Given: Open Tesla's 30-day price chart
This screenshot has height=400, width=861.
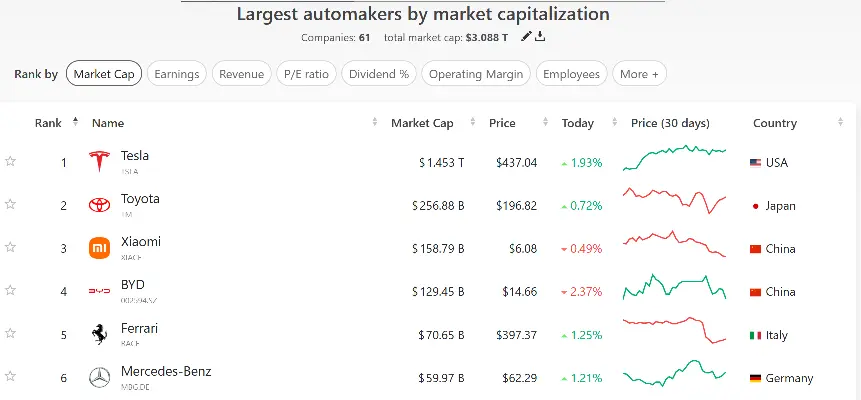Looking at the screenshot, I should coord(675,161).
